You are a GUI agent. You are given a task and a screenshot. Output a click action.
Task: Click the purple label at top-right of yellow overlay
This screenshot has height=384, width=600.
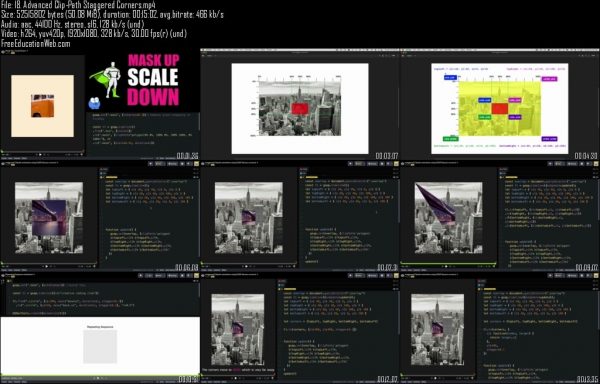[549, 79]
